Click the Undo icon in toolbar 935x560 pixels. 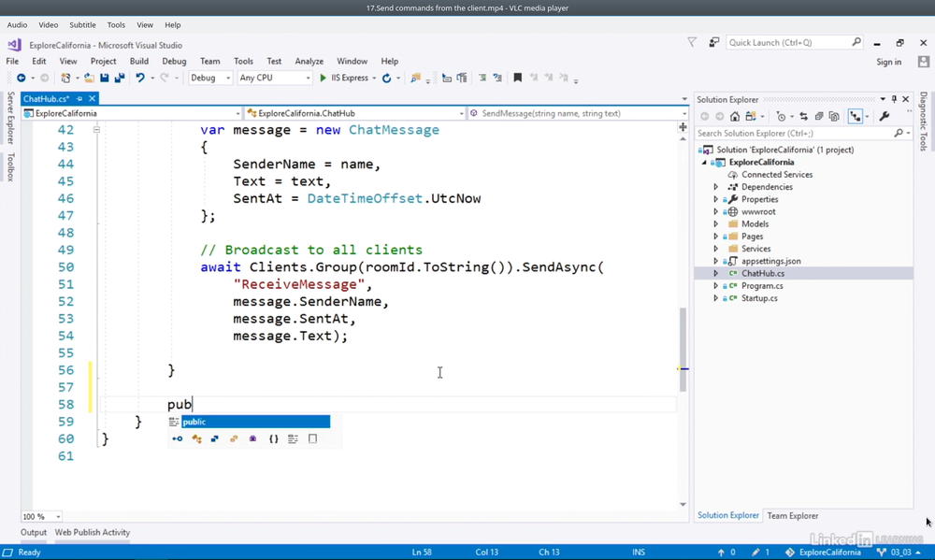139,79
